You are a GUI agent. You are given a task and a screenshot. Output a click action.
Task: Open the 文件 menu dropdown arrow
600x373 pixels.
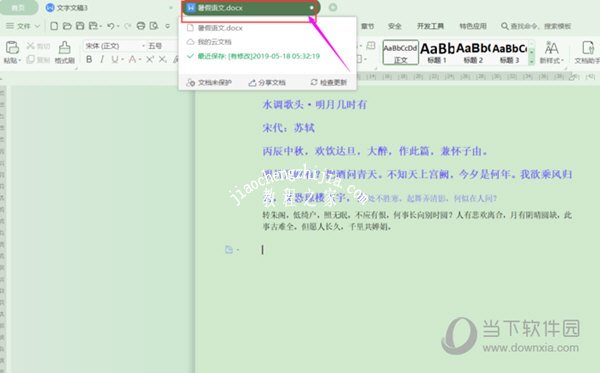pyautogui.click(x=38, y=26)
